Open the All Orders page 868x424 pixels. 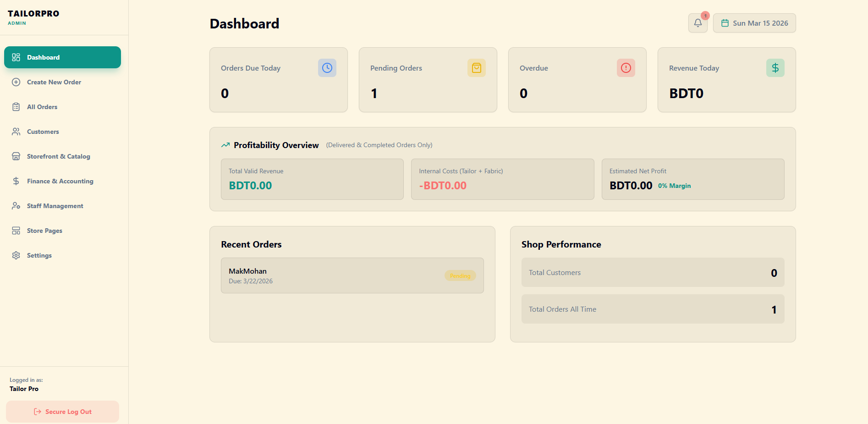point(42,107)
